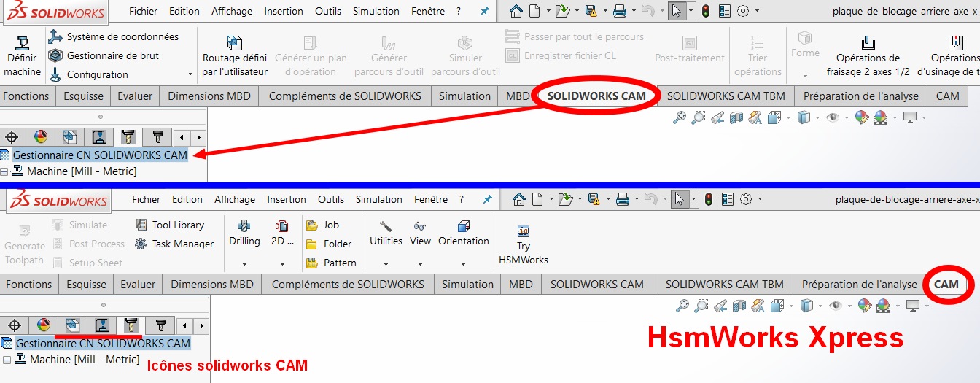Image resolution: width=980 pixels, height=383 pixels.
Task: Click the Print icon in upper quick-access bar
Action: pos(619,11)
